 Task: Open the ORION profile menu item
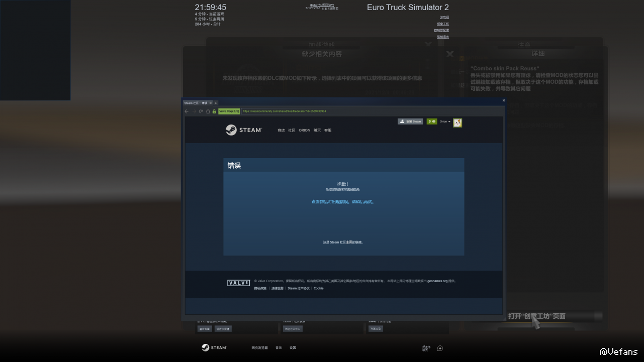point(305,131)
